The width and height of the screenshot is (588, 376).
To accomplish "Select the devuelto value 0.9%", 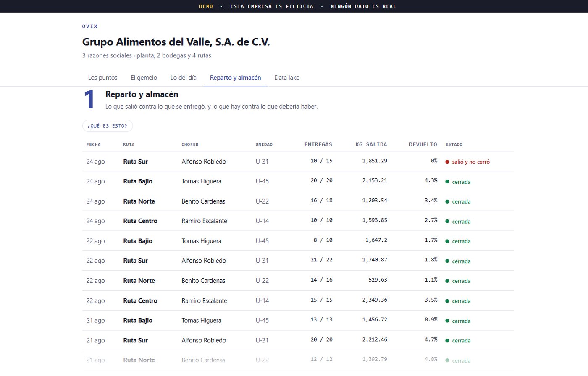I will click(x=431, y=320).
